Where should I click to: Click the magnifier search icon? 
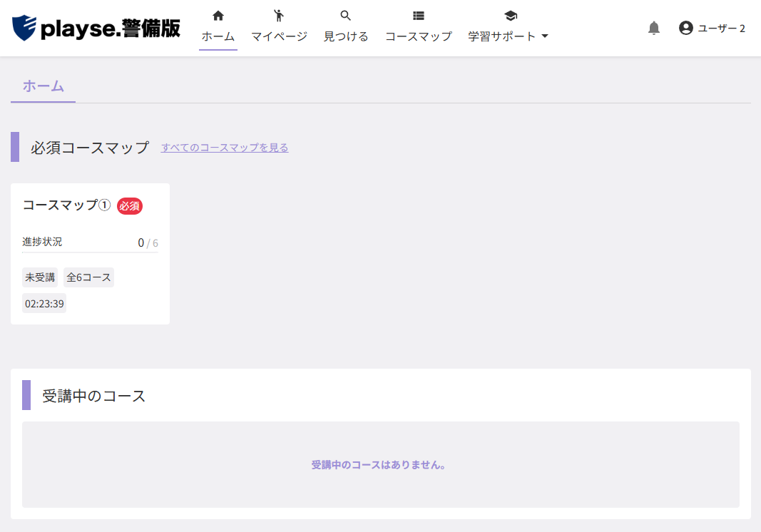point(346,16)
